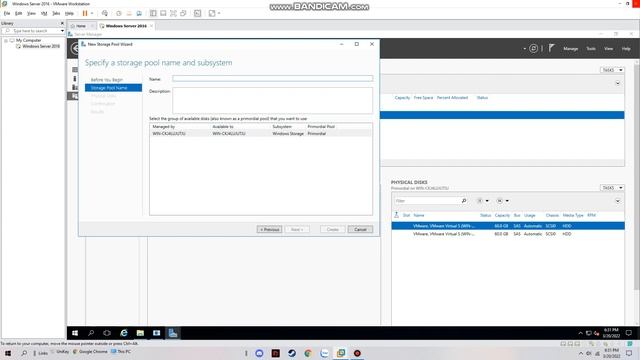Select the Storage Pool Name wizard step
The image size is (640, 360).
[x=113, y=88]
